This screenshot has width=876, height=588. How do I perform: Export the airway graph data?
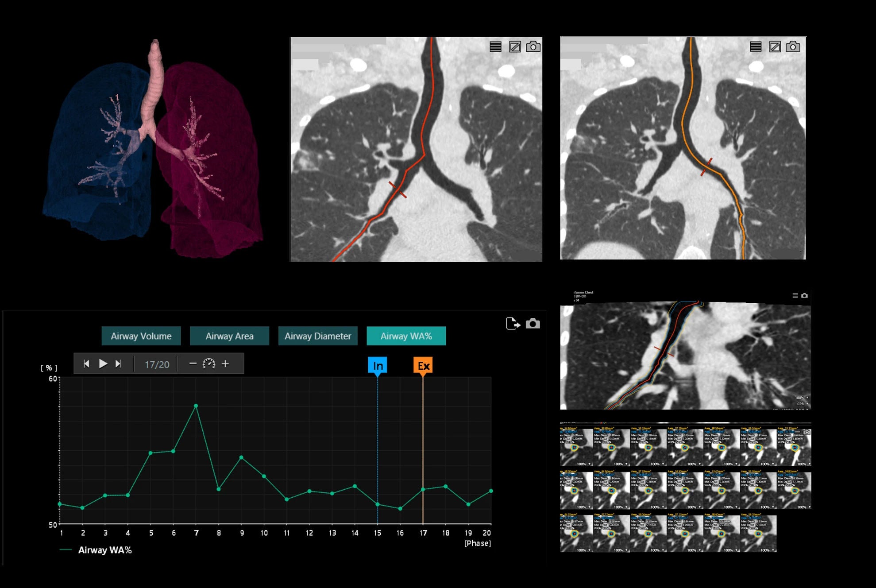click(x=513, y=324)
